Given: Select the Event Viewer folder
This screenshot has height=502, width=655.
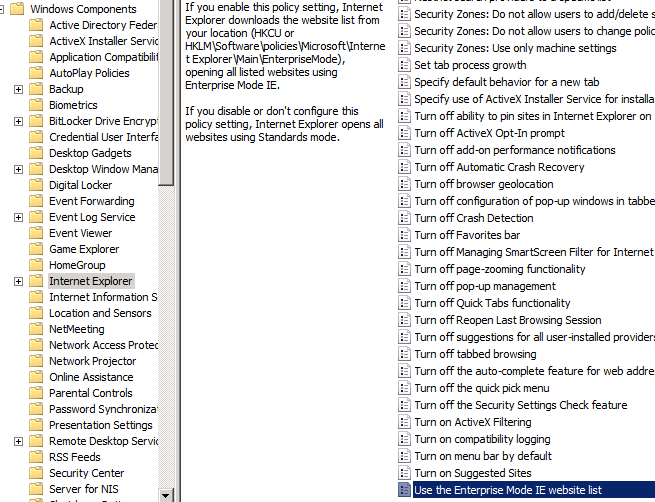Looking at the screenshot, I should coord(81,233).
